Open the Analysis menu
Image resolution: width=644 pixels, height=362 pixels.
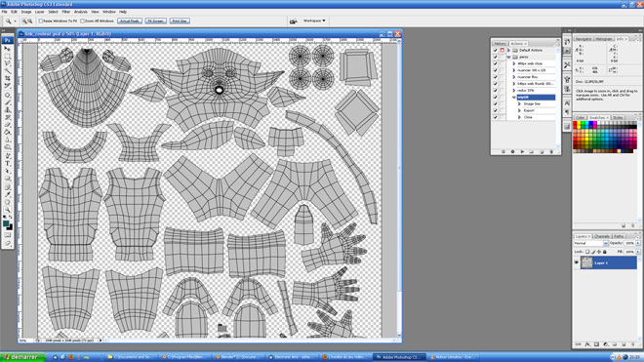click(80, 12)
